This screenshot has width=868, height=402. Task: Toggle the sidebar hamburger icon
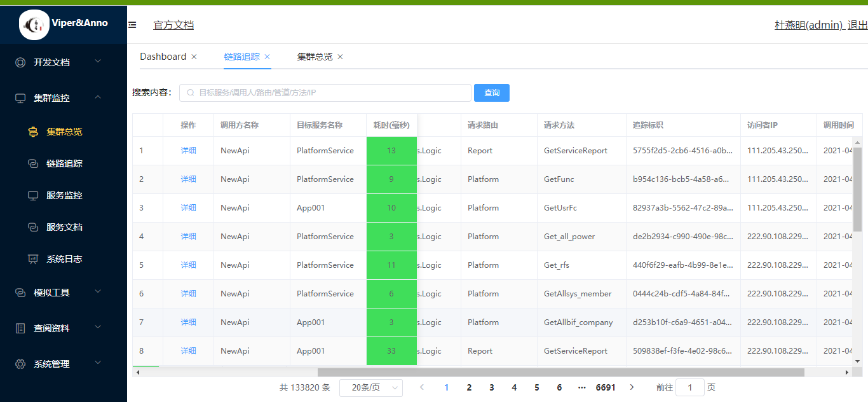point(132,25)
